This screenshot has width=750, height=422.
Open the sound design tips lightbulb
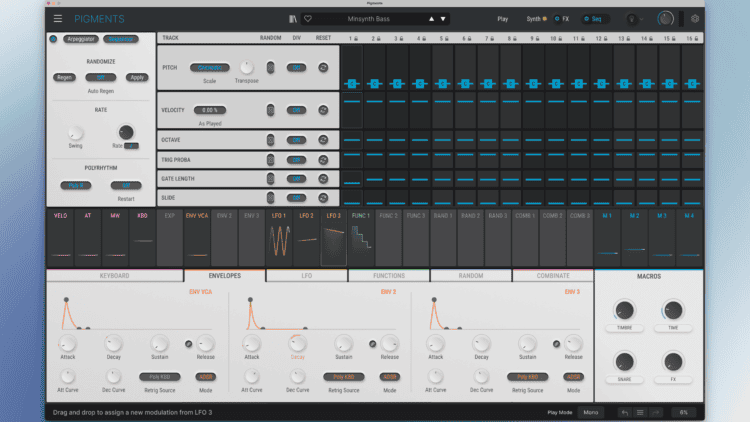tap(631, 19)
